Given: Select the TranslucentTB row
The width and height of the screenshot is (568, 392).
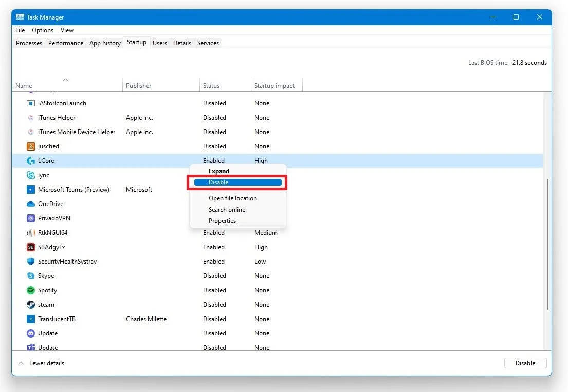Looking at the screenshot, I should [x=278, y=319].
